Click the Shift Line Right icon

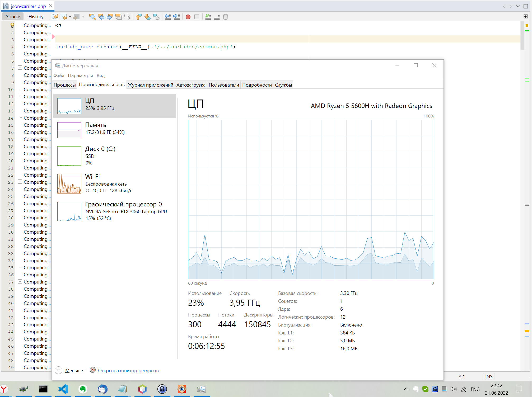click(x=177, y=17)
